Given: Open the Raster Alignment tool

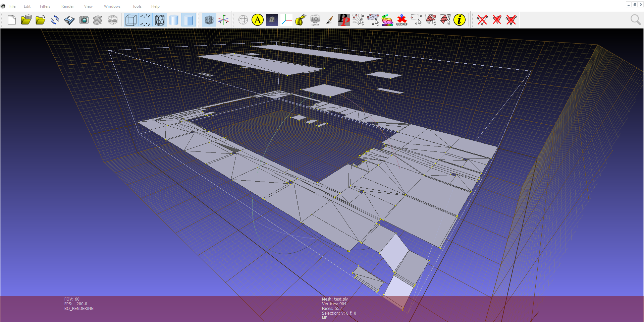Looking at the screenshot, I should [x=315, y=20].
